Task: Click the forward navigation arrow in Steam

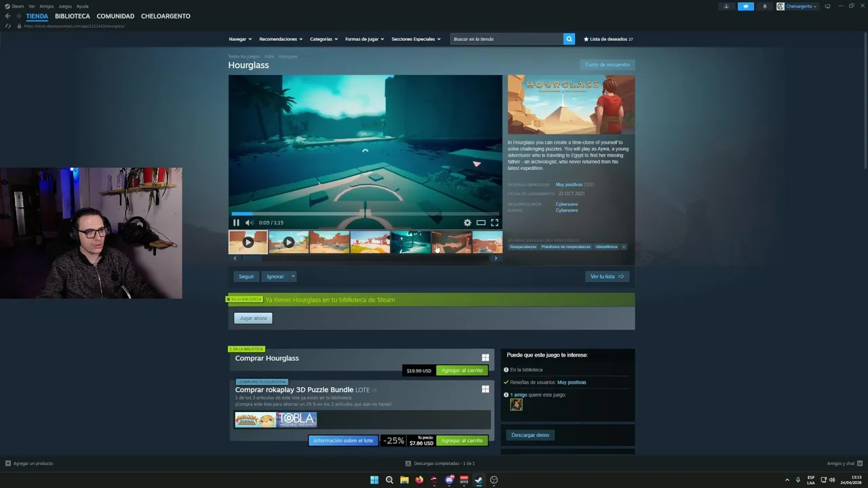Action: pos(18,16)
